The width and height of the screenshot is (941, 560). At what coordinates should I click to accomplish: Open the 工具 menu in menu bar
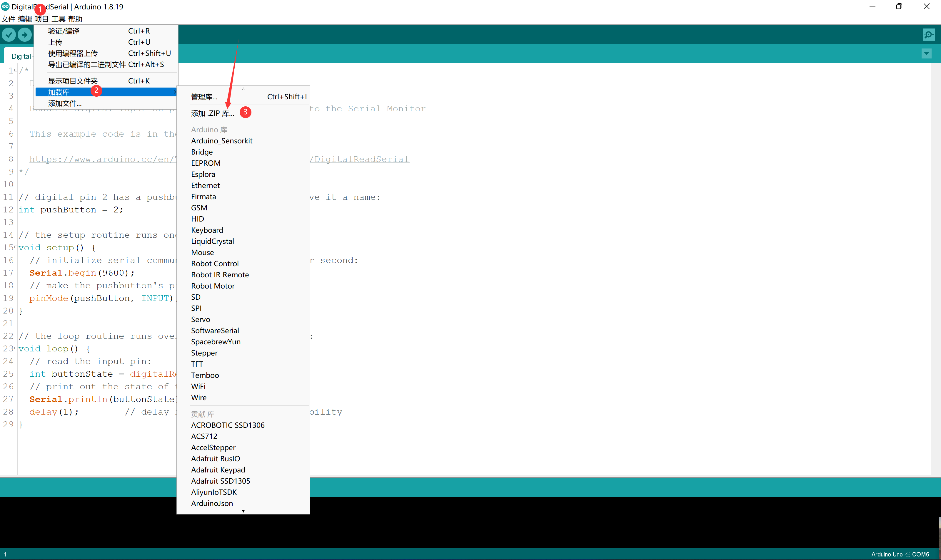(58, 19)
